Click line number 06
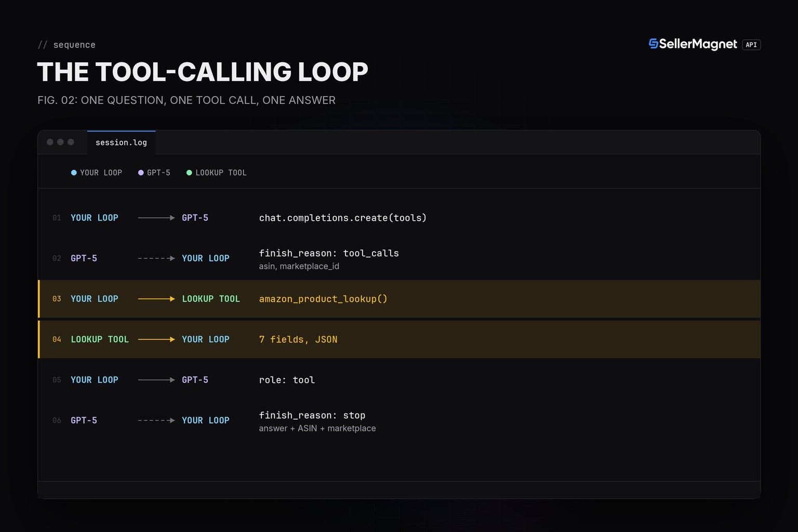The image size is (798, 532). coord(57,420)
